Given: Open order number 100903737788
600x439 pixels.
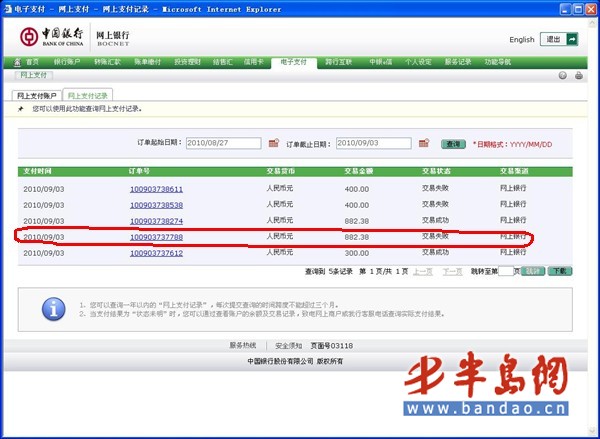Looking at the screenshot, I should click(x=156, y=237).
